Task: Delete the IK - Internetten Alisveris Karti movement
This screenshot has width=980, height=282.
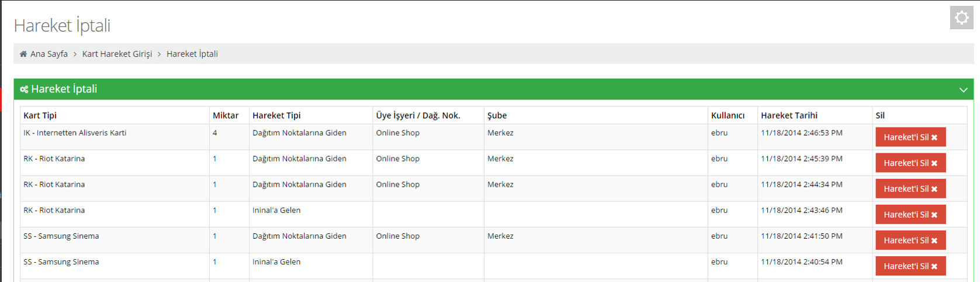Action: [x=910, y=137]
